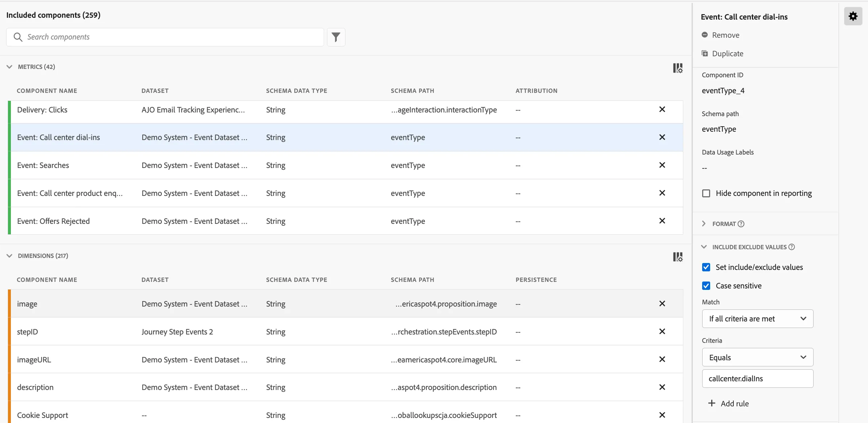
Task: Open the settings gear icon
Action: (x=853, y=16)
